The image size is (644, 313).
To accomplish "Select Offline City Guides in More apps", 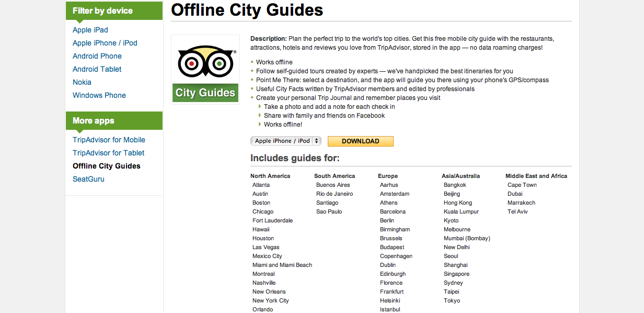I will pos(107,166).
